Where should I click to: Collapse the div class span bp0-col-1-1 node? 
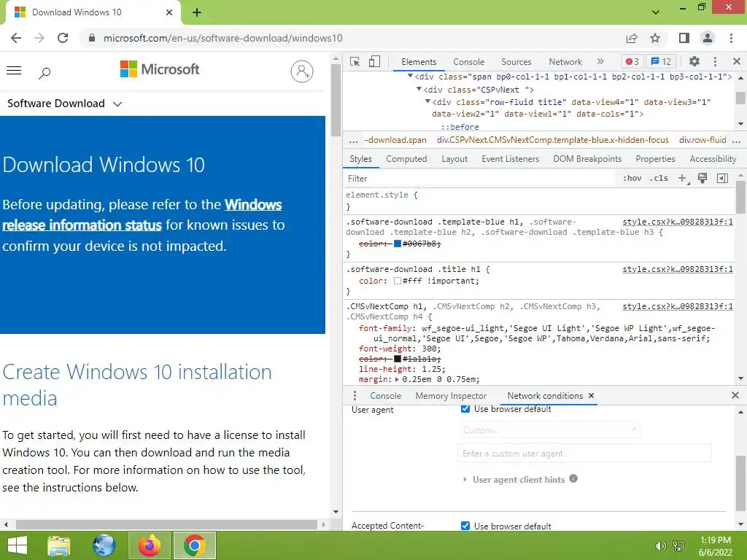click(x=410, y=76)
